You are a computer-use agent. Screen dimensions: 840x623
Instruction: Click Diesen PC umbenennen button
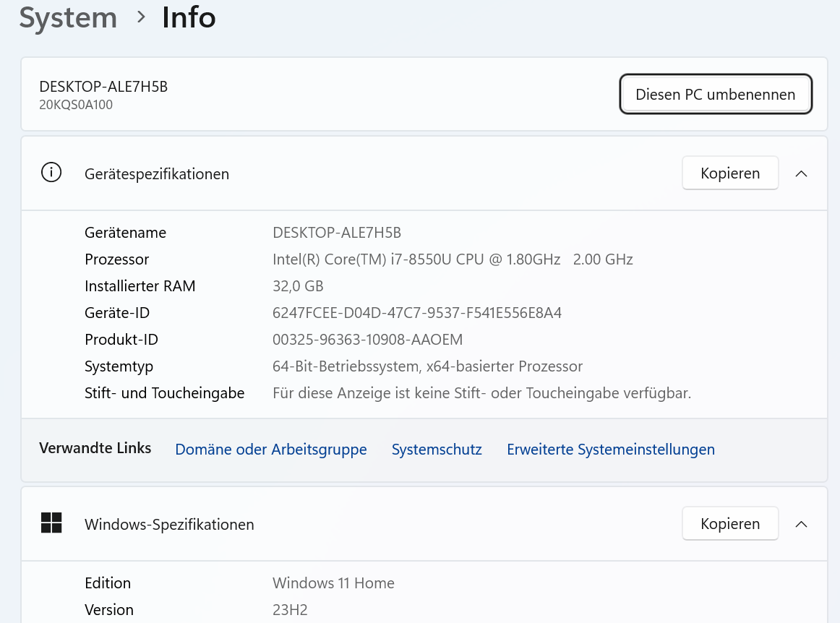716,94
